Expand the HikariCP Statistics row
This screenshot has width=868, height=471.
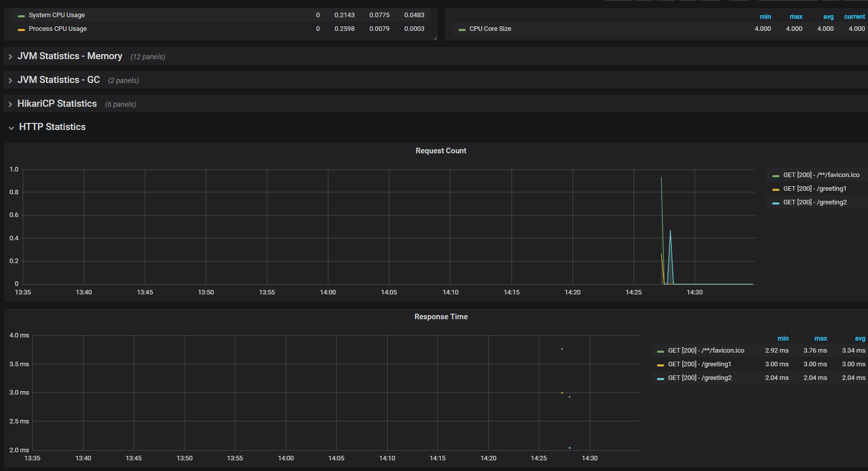(10, 104)
